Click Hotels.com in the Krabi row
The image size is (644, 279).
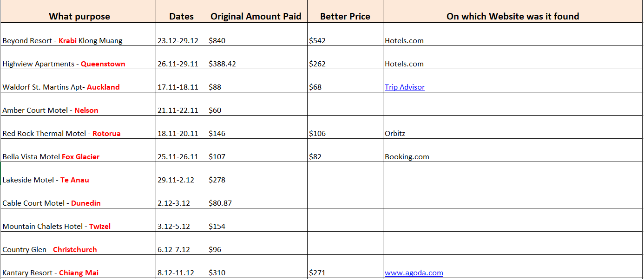[x=513, y=35]
